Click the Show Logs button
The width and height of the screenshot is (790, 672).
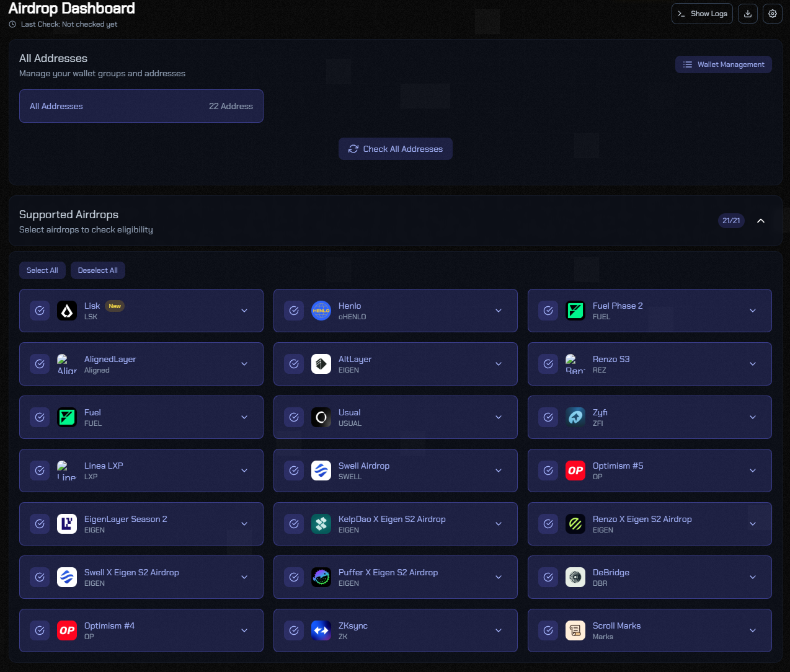702,14
